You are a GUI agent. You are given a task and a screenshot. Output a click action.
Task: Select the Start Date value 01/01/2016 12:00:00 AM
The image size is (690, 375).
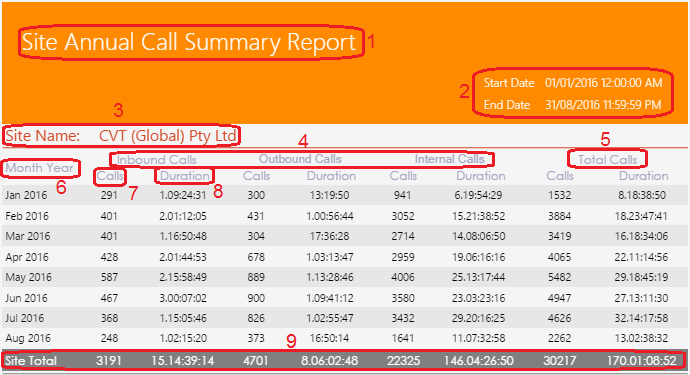pyautogui.click(x=603, y=83)
